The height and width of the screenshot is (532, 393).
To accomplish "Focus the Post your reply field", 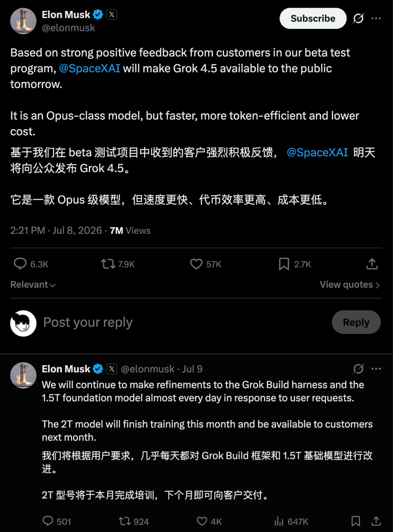I will click(x=182, y=323).
